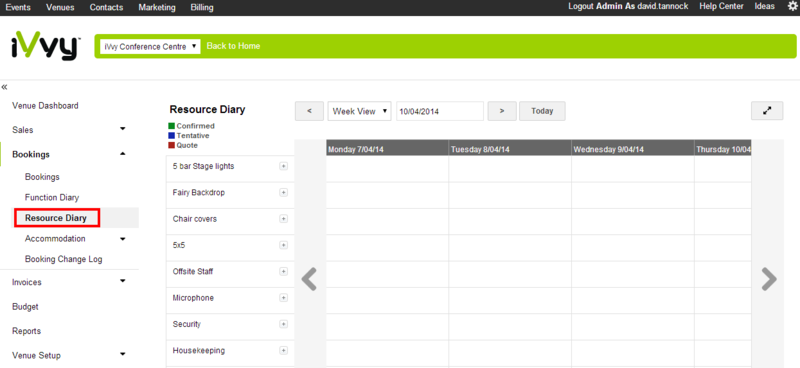Expand the Accommodation submenu
800x368 pixels.
click(122, 238)
